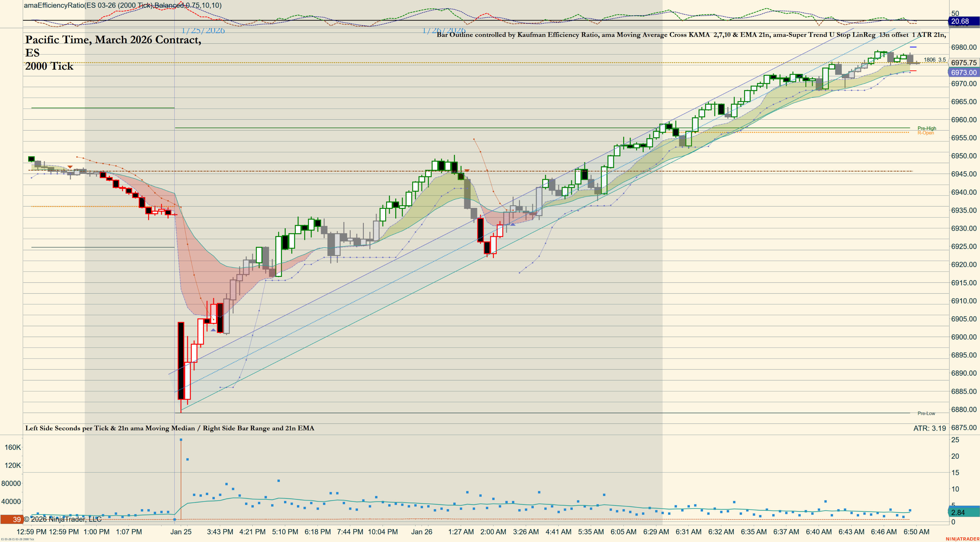Click the 3:43 PM time axis label

pyautogui.click(x=220, y=532)
